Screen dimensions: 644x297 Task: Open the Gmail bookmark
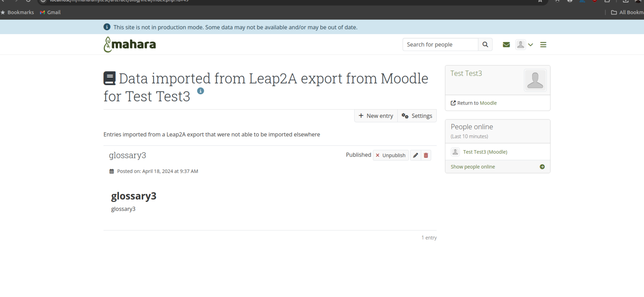point(50,12)
